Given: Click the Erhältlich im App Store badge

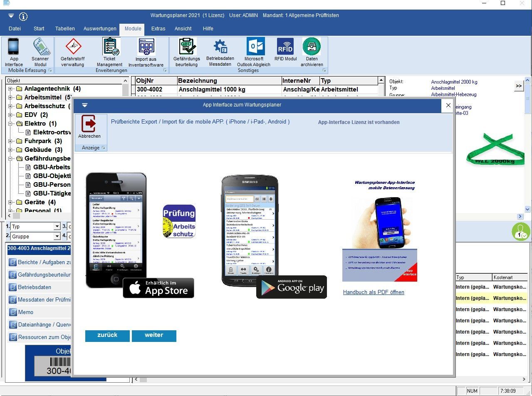Looking at the screenshot, I should [x=158, y=288].
